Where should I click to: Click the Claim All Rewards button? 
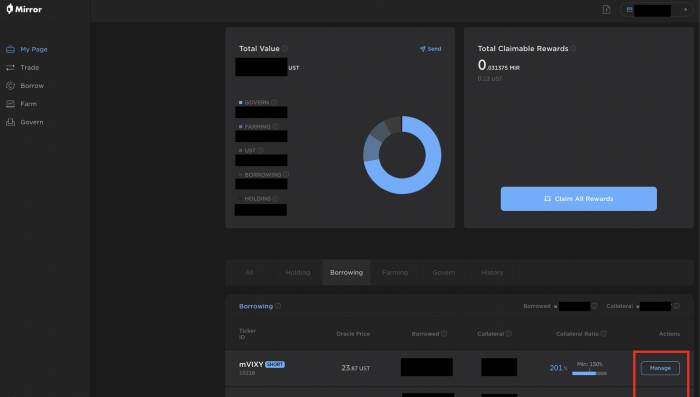coord(579,199)
